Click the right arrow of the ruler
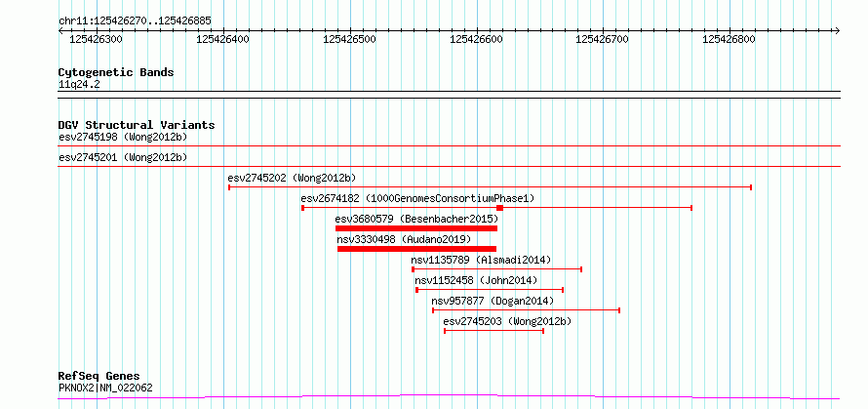Image resolution: width=868 pixels, height=409 pixels. point(838,30)
